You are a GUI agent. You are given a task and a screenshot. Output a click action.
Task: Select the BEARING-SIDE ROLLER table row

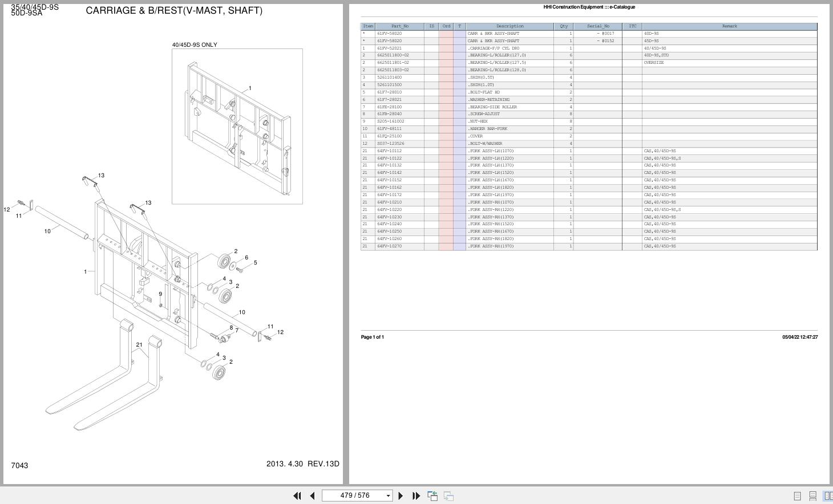pyautogui.click(x=509, y=107)
